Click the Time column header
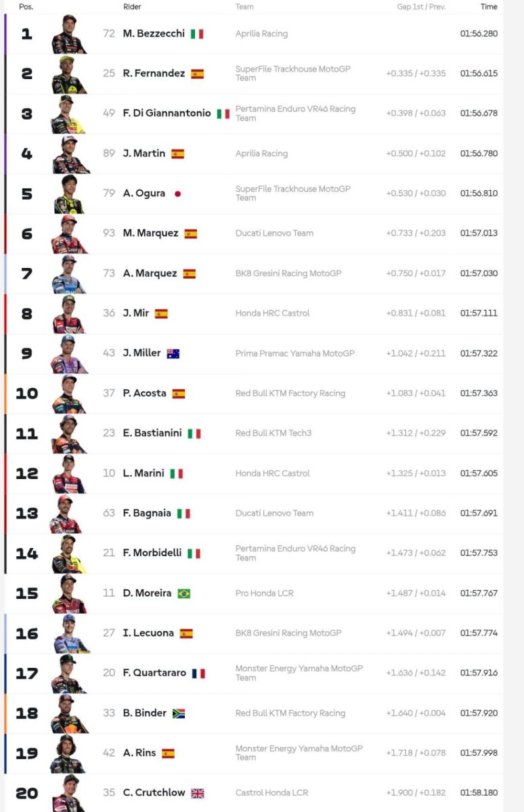The image size is (524, 812). (489, 7)
